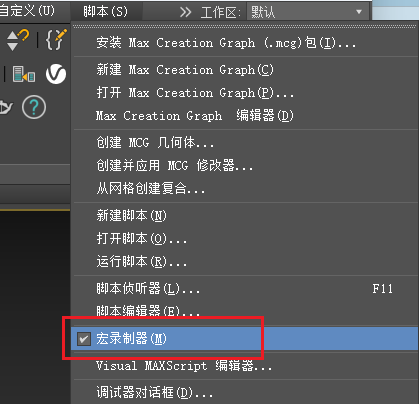Open the 自定义(U) menu
The image size is (419, 404).
pos(27,11)
